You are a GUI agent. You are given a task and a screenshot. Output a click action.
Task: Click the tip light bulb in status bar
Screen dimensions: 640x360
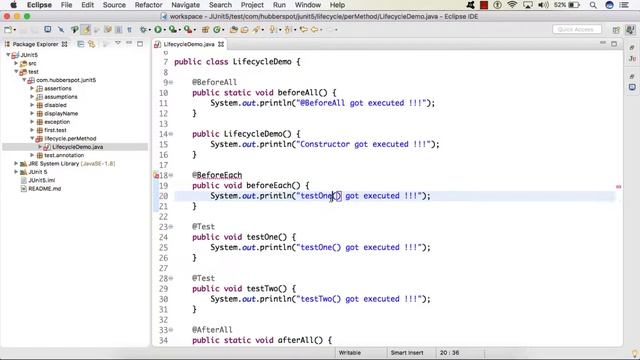(635, 353)
